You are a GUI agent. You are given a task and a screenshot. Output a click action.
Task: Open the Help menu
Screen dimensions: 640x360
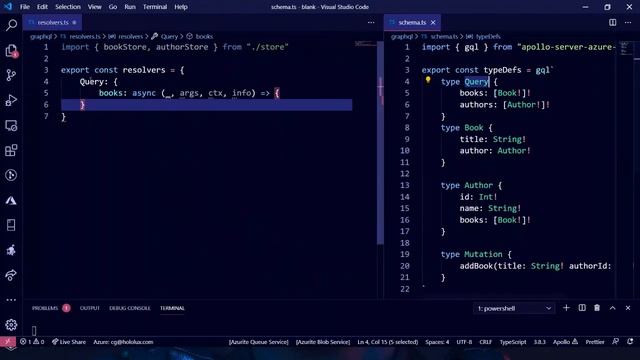click(x=181, y=7)
